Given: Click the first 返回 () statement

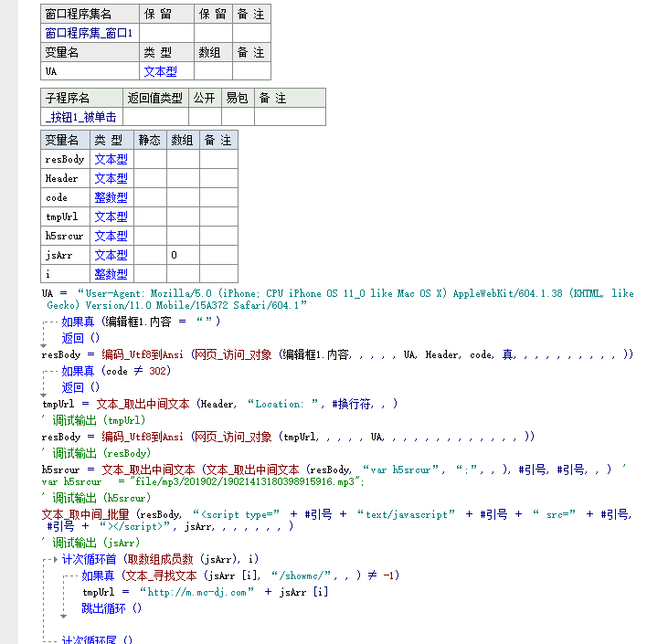Looking at the screenshot, I should coord(80,338).
